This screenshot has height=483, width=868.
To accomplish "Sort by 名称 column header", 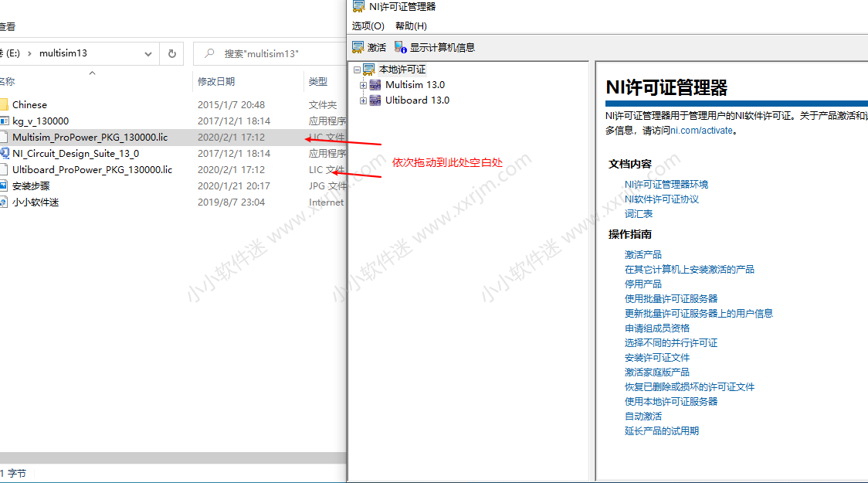I will (7, 81).
